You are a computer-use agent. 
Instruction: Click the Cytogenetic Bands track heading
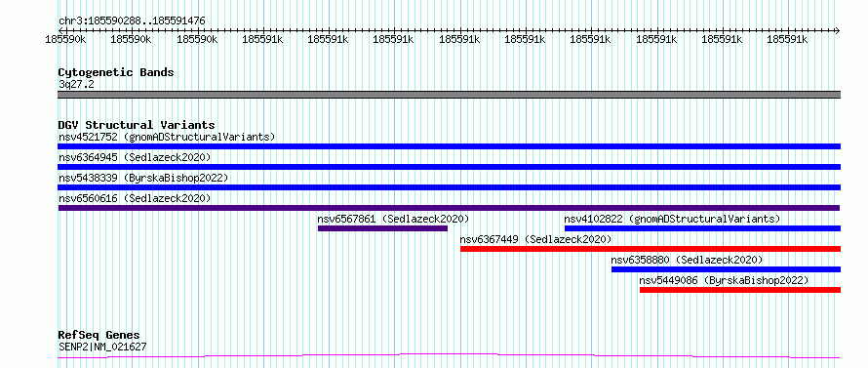point(116,72)
